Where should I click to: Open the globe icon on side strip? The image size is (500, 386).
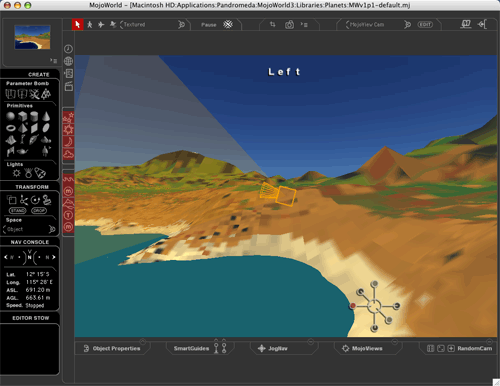(68, 61)
